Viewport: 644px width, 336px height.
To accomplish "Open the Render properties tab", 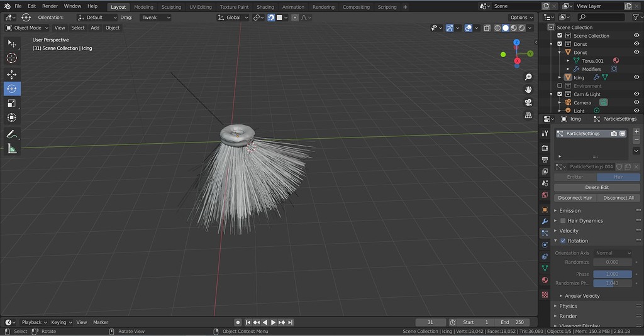I will (545, 148).
